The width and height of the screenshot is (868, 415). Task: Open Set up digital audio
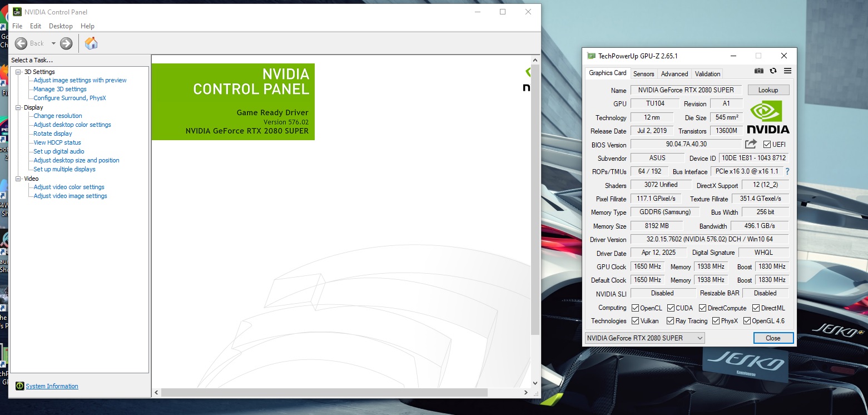pos(59,151)
